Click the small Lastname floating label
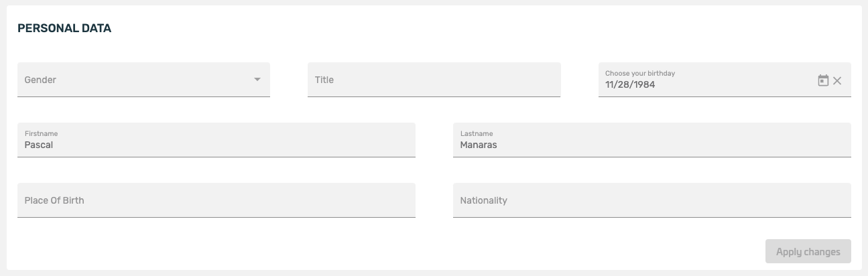 point(476,133)
